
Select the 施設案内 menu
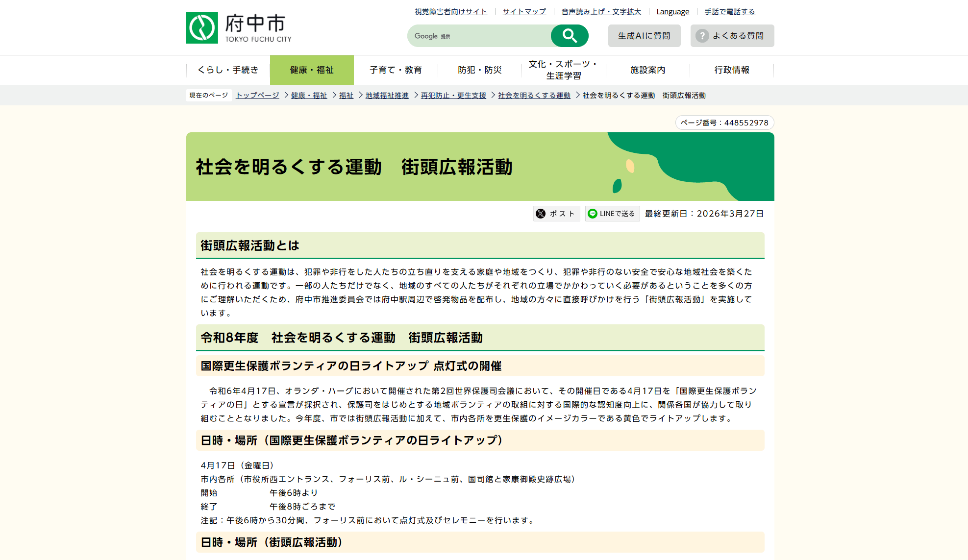(x=647, y=70)
